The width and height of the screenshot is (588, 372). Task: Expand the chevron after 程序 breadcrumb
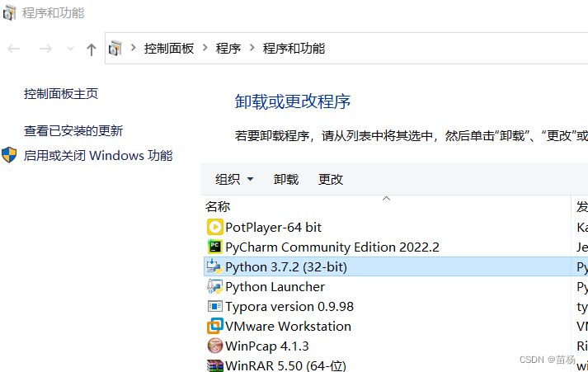252,48
